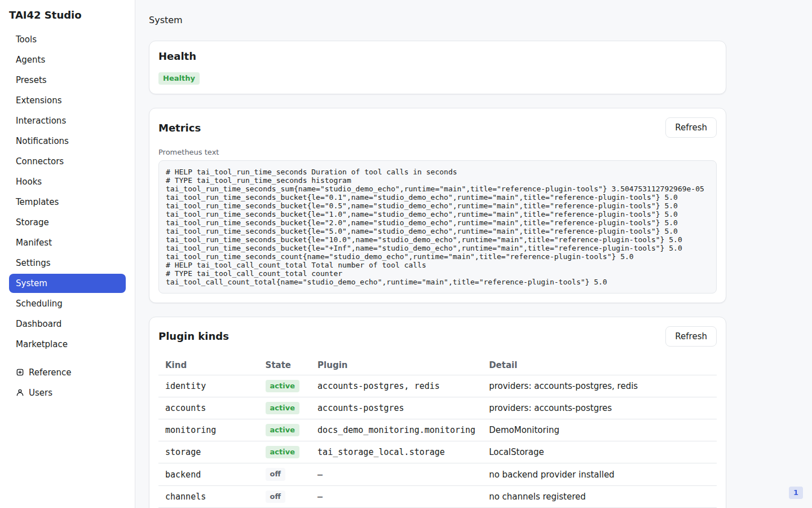Click the Users person icon
Image resolution: width=812 pixels, height=508 pixels.
click(20, 393)
